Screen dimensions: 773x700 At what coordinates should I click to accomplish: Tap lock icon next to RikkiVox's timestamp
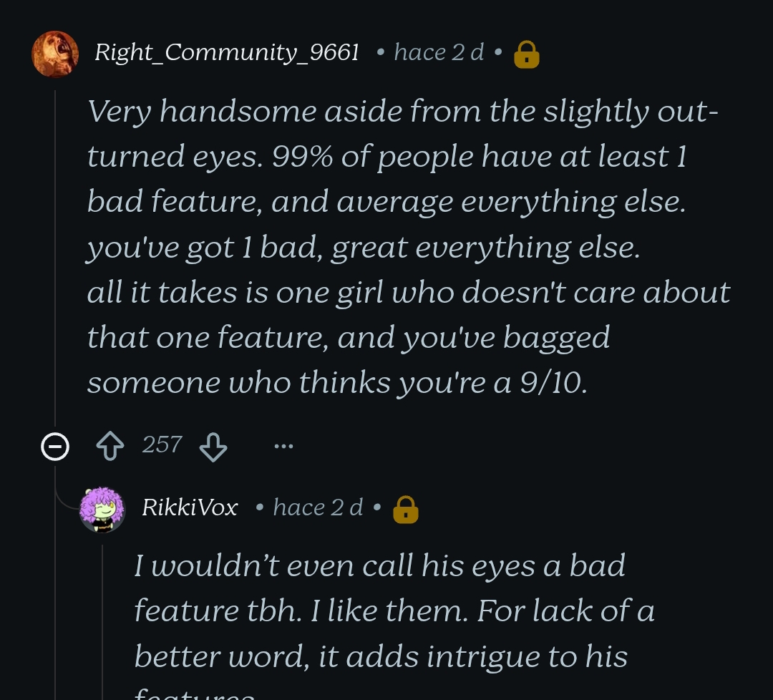click(406, 509)
